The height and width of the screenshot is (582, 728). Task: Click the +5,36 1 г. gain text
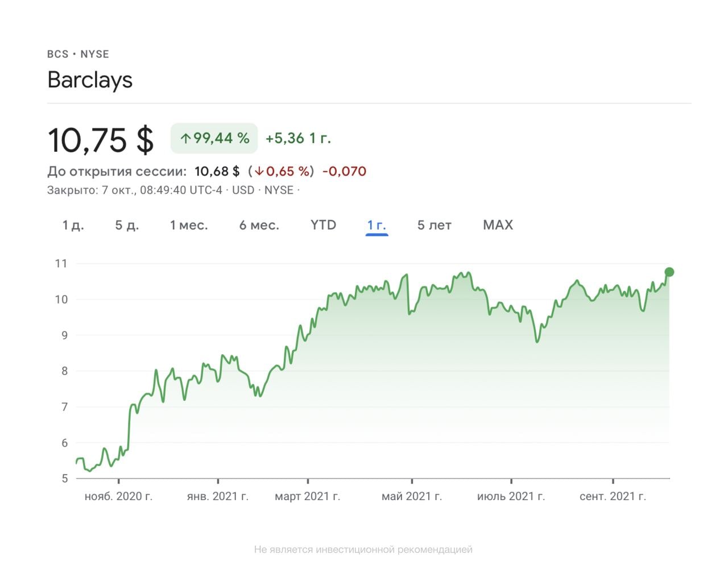tap(298, 138)
